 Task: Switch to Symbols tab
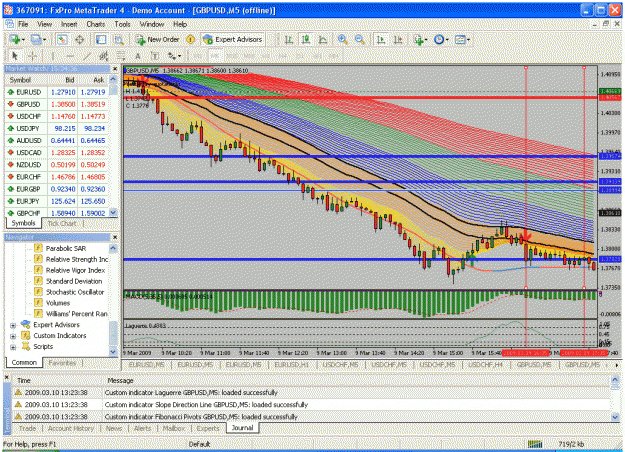click(x=24, y=223)
